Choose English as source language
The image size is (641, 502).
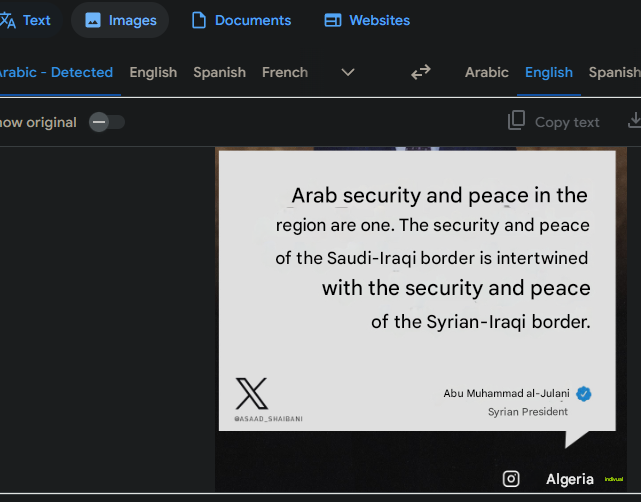click(x=153, y=72)
